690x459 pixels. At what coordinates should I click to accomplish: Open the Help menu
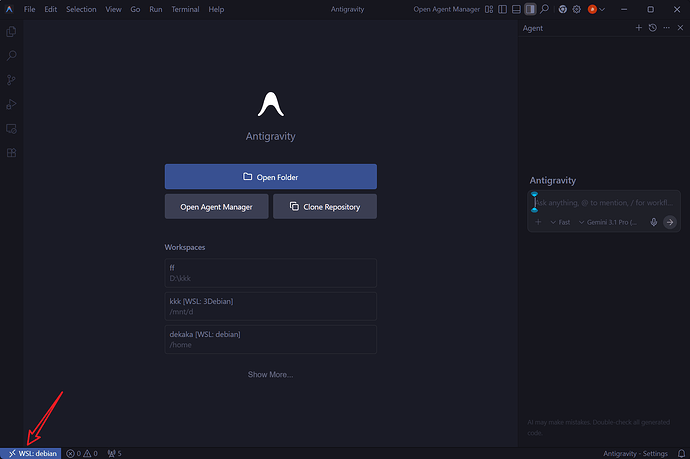pyautogui.click(x=216, y=9)
